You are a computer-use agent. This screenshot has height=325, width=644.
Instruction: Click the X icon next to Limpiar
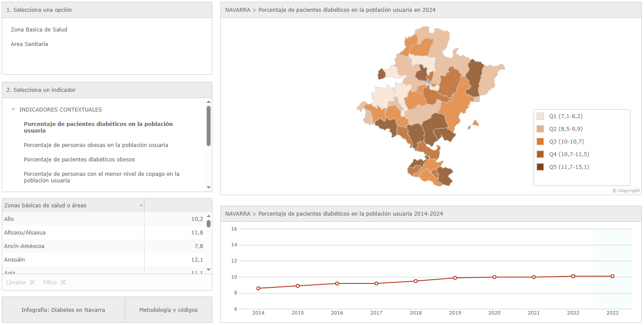(32, 282)
